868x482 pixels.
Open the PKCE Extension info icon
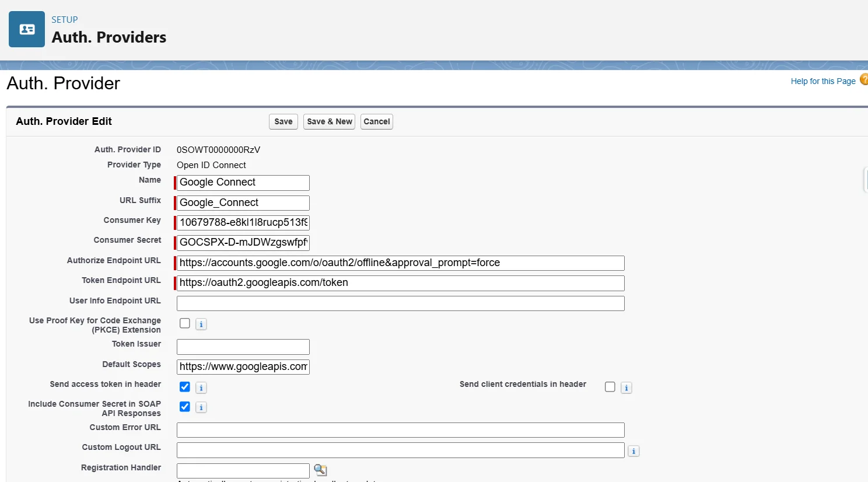(201, 324)
